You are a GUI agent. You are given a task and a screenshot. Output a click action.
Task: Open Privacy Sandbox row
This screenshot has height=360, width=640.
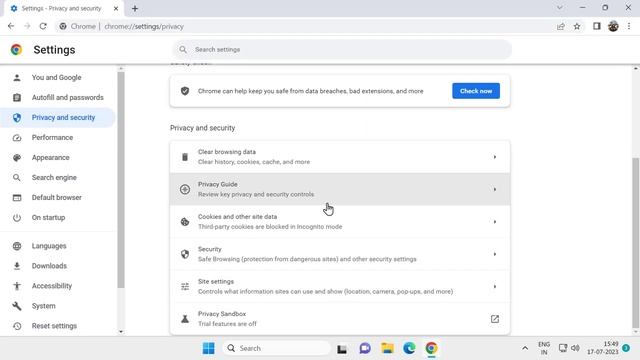[340, 318]
